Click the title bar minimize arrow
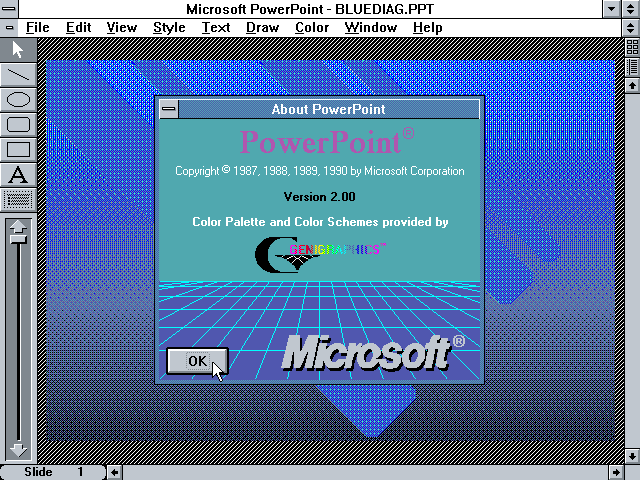 pyautogui.click(x=611, y=9)
